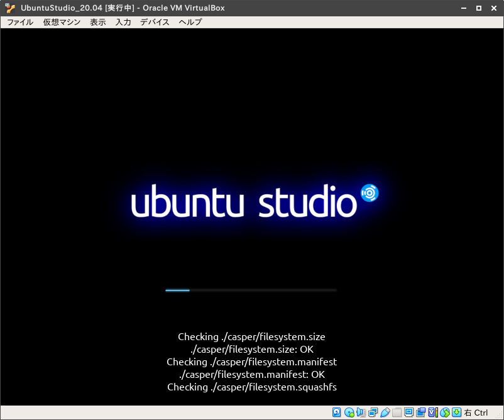
Task: Open the ファイル menu
Action: [20, 22]
